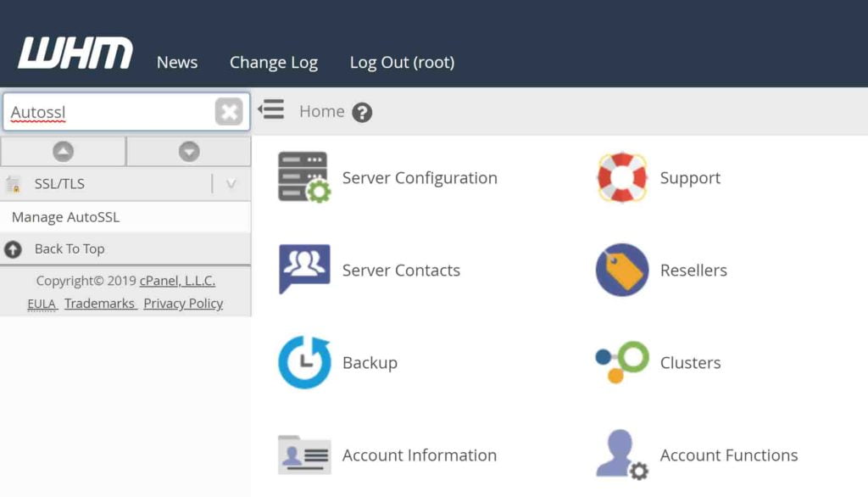This screenshot has height=497, width=868.
Task: Click the Back To Top label
Action: point(70,248)
